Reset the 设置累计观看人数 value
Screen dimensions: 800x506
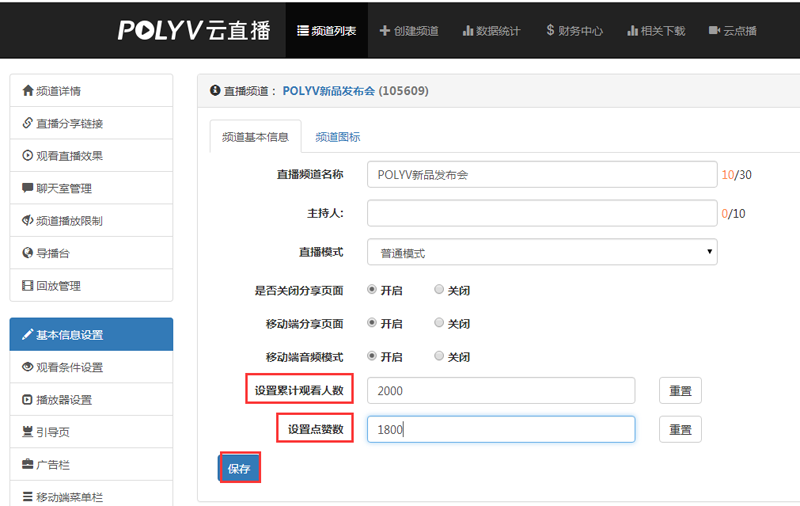[x=680, y=391]
